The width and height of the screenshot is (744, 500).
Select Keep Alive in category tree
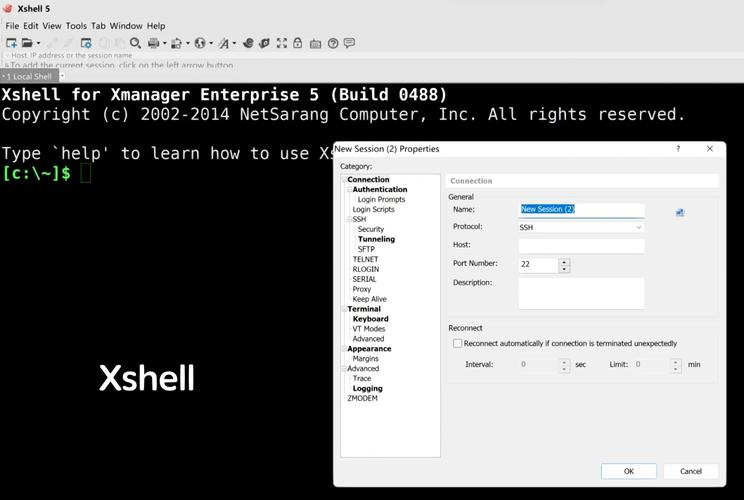370,299
